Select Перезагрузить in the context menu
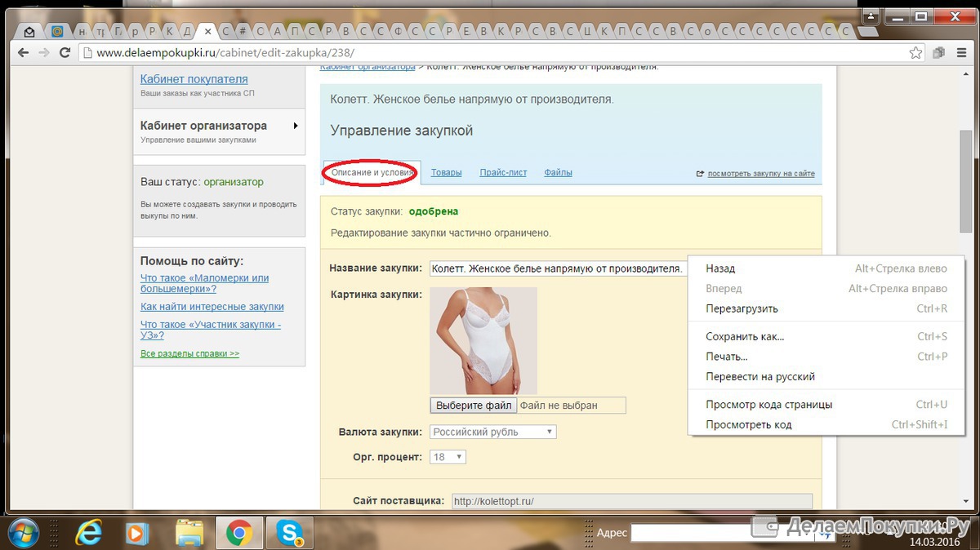The width and height of the screenshot is (980, 550). pos(742,308)
